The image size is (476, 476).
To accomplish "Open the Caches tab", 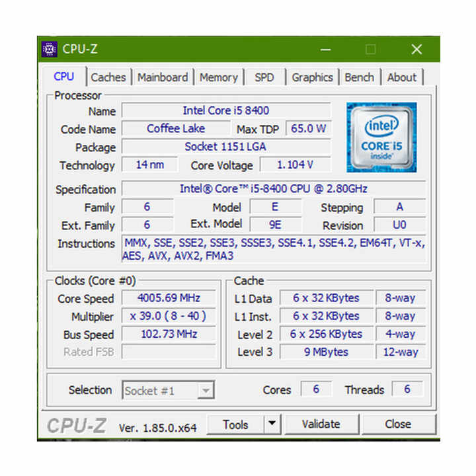I will [108, 77].
